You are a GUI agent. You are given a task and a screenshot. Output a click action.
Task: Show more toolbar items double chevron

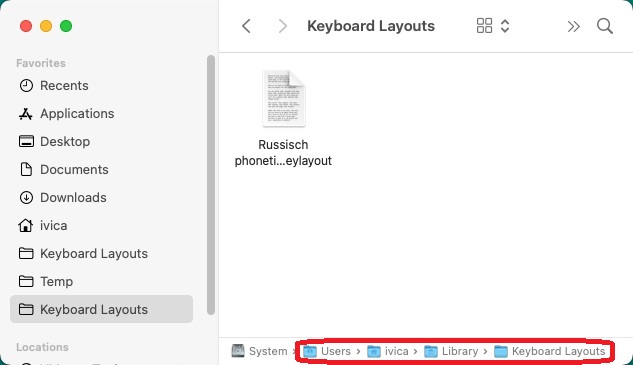click(x=573, y=27)
